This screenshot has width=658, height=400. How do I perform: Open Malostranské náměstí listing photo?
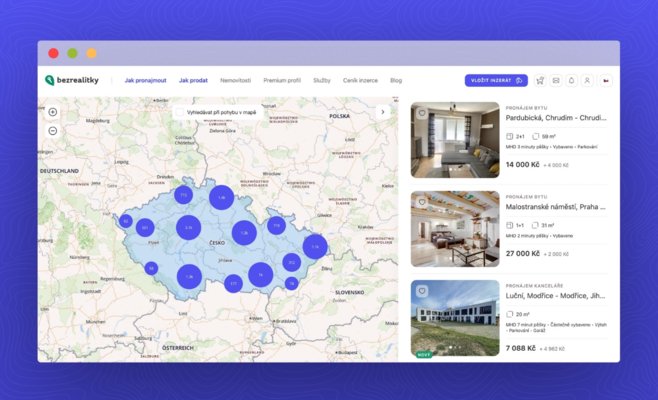point(455,229)
